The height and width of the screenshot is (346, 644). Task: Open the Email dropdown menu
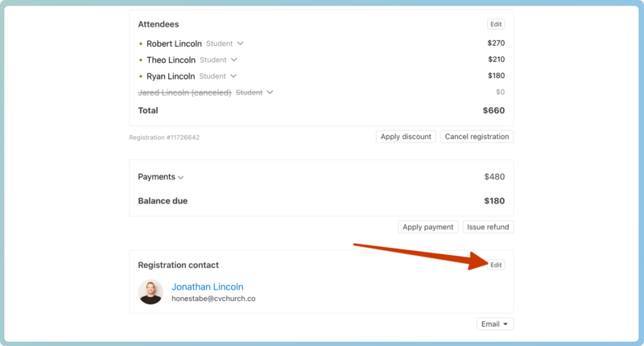click(495, 324)
